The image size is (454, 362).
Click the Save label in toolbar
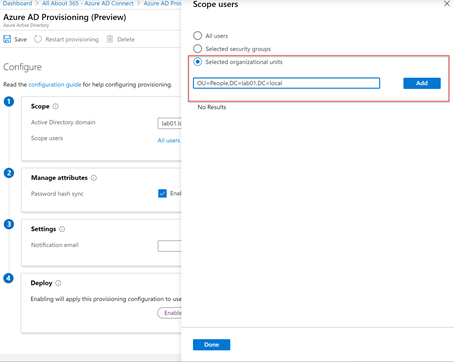pyautogui.click(x=20, y=39)
